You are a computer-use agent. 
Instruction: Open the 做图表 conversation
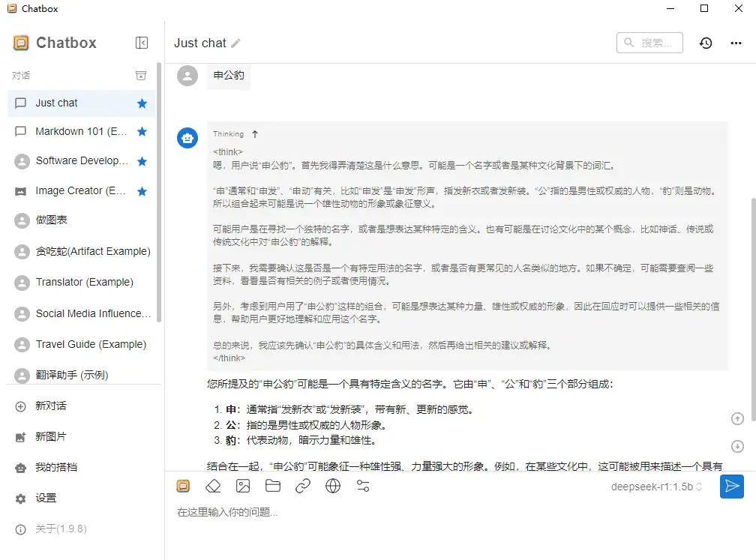[x=81, y=220]
